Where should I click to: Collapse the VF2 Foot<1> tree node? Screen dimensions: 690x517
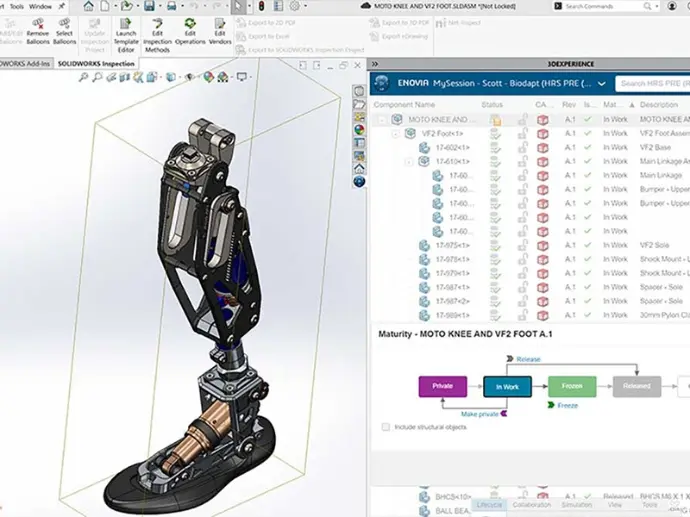click(x=395, y=134)
